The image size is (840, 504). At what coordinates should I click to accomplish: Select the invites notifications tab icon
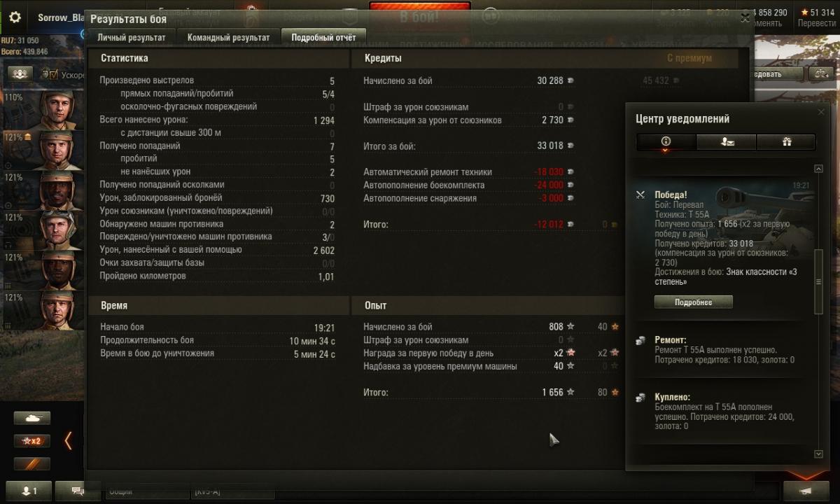[x=727, y=141]
